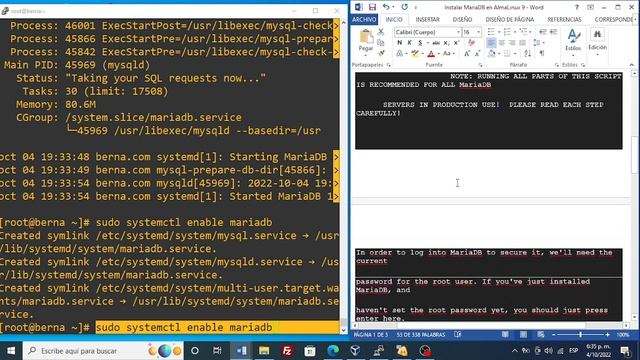The width and height of the screenshot is (640, 360).
Task: Decrease font size with small A icon
Action: click(477, 53)
